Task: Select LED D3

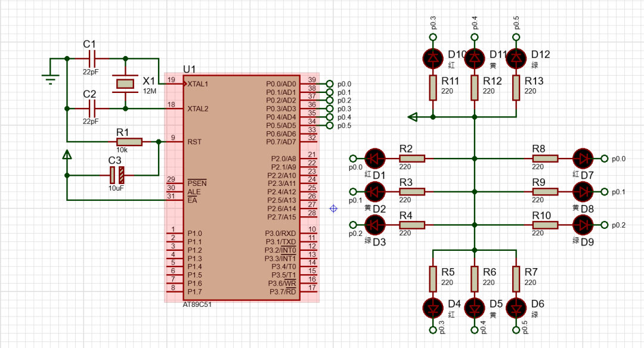Action: (375, 225)
